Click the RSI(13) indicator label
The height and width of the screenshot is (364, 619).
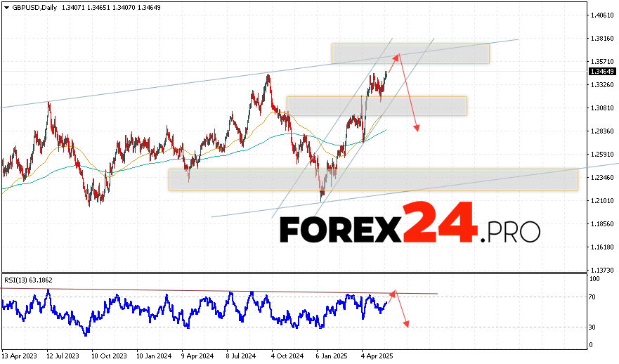[x=27, y=280]
